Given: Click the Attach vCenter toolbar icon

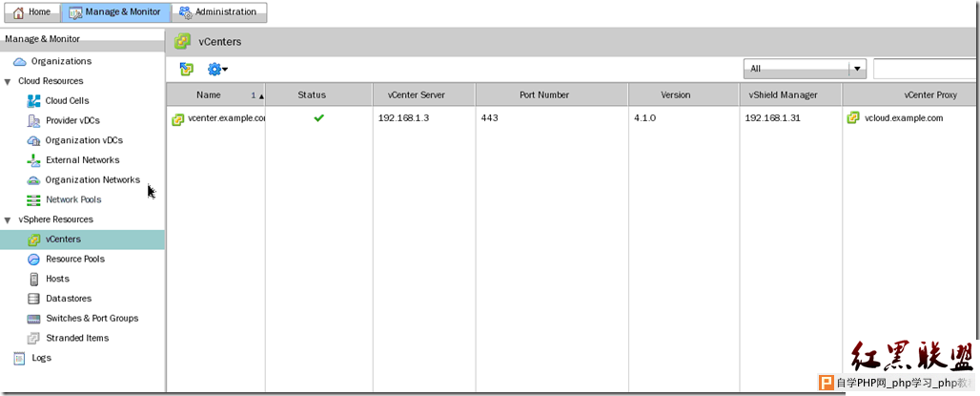Looking at the screenshot, I should [186, 70].
